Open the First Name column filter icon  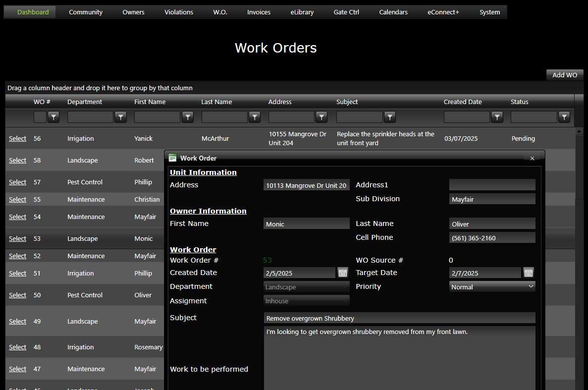[187, 117]
